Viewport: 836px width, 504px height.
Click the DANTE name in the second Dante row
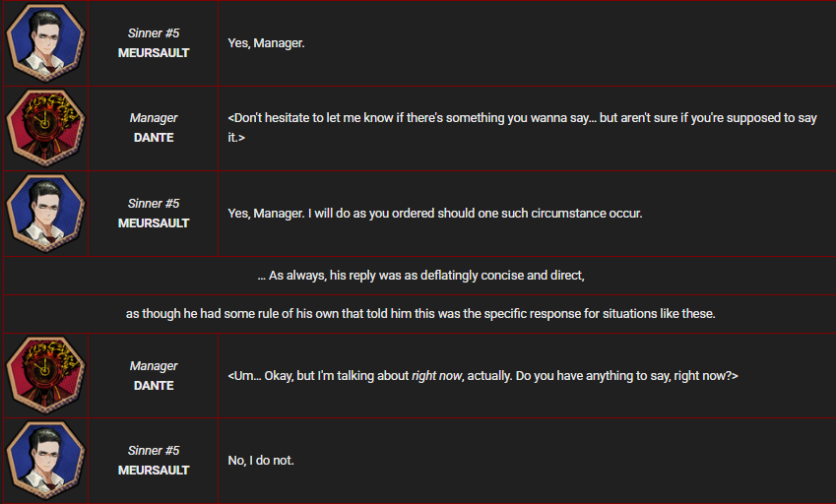pyautogui.click(x=154, y=386)
